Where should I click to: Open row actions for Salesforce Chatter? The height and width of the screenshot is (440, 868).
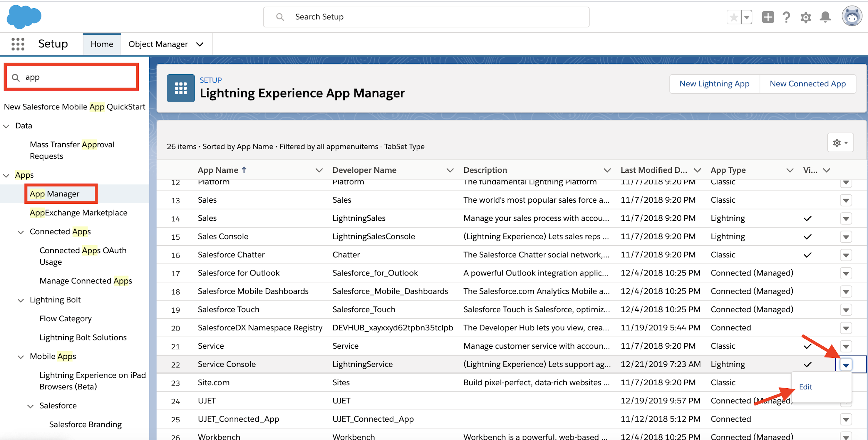(x=846, y=255)
